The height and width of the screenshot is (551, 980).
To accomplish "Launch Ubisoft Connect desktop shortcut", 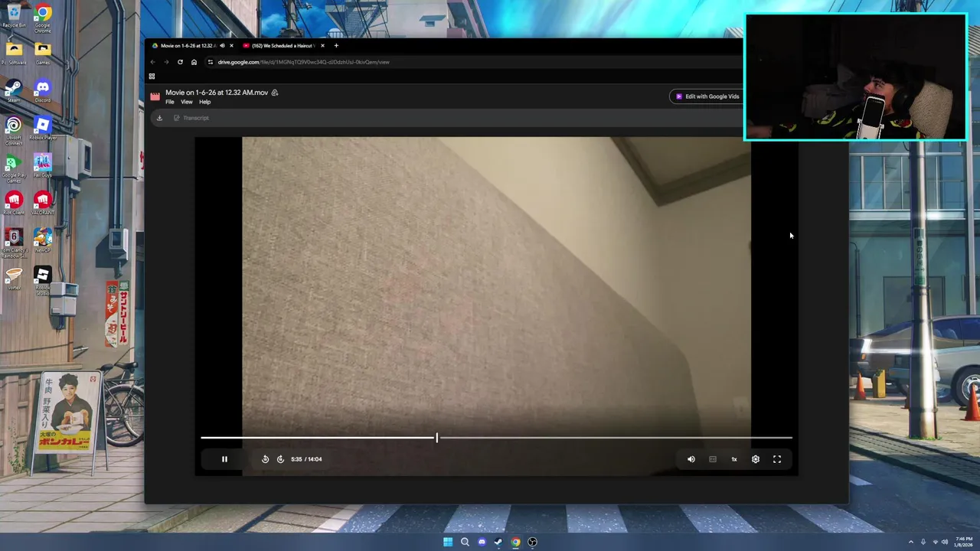I will [x=14, y=129].
